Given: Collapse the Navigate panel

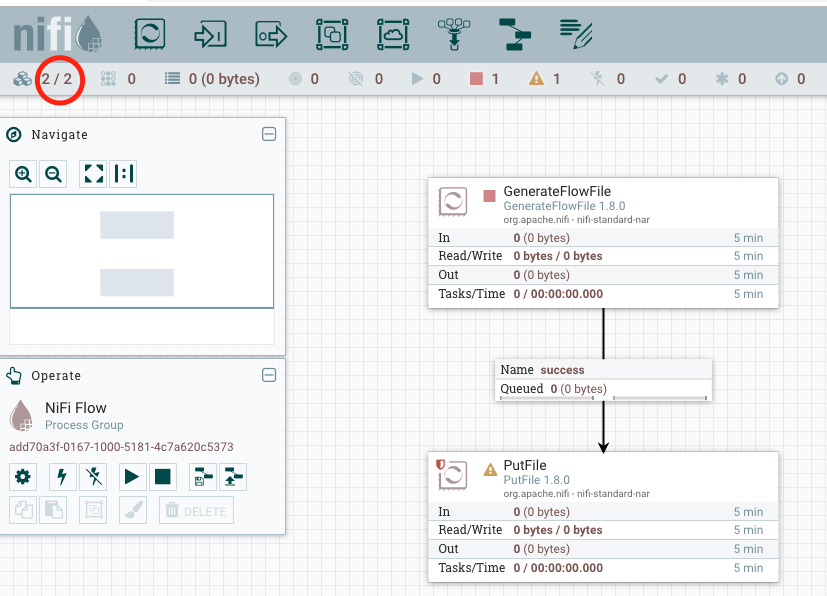Looking at the screenshot, I should [269, 134].
